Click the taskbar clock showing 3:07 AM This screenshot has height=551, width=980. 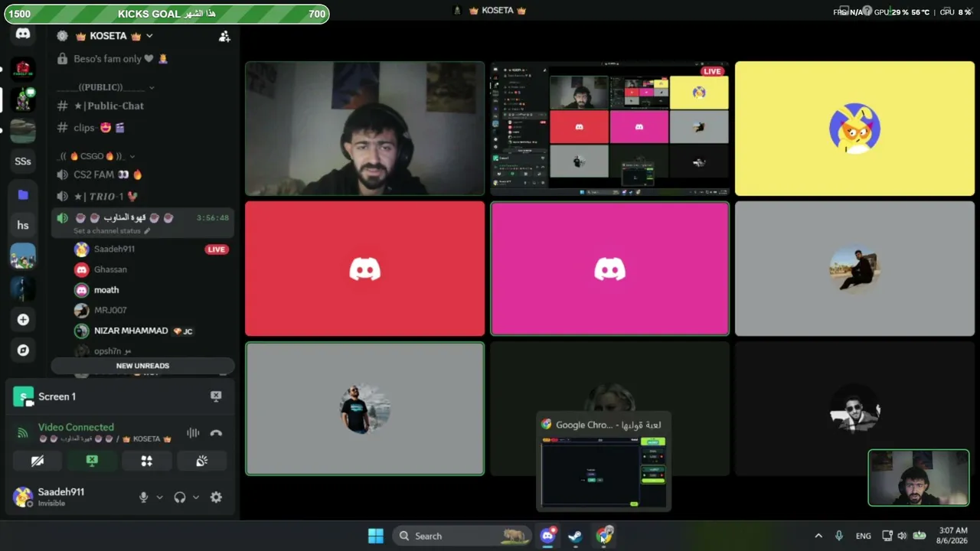(952, 536)
